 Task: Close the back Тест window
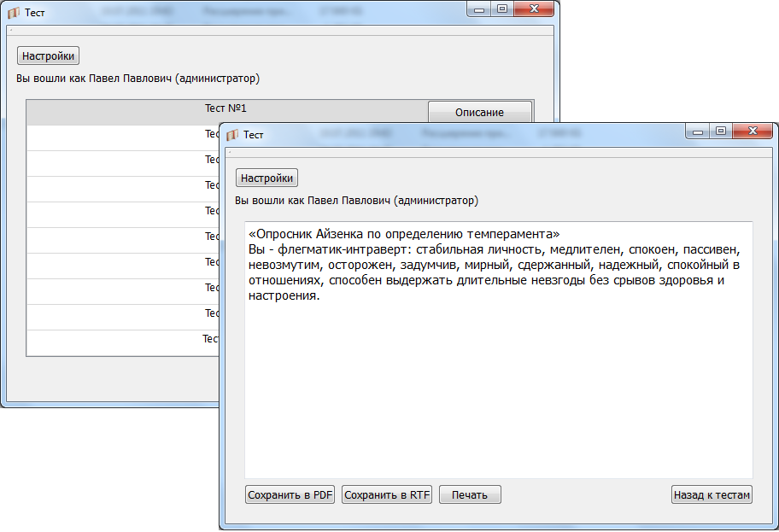534,9
